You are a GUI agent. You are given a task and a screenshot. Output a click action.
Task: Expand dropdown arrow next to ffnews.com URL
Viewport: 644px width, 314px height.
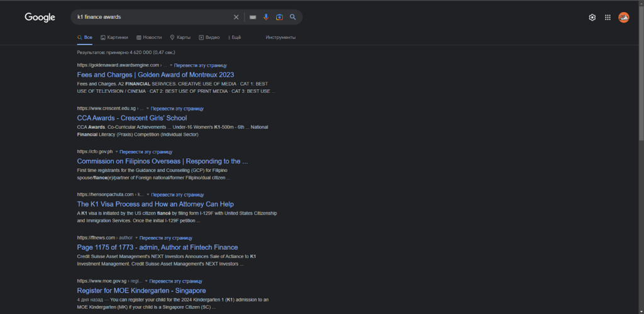pos(136,238)
